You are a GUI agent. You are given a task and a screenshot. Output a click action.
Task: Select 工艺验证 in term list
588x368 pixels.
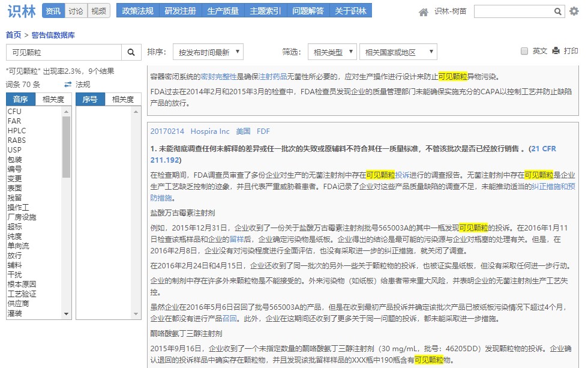22,294
